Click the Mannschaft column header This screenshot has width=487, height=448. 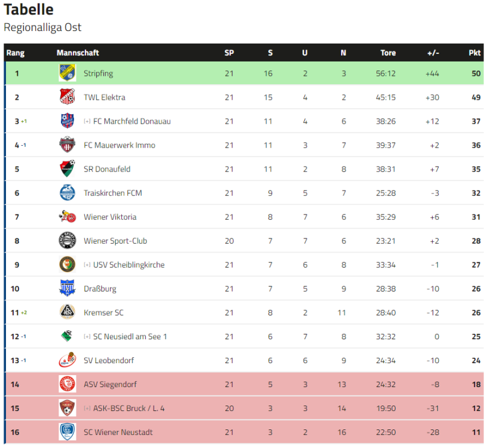78,53
